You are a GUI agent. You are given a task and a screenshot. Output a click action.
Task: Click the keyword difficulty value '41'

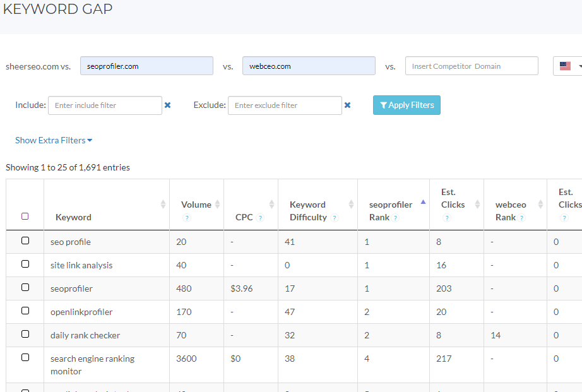pos(290,242)
